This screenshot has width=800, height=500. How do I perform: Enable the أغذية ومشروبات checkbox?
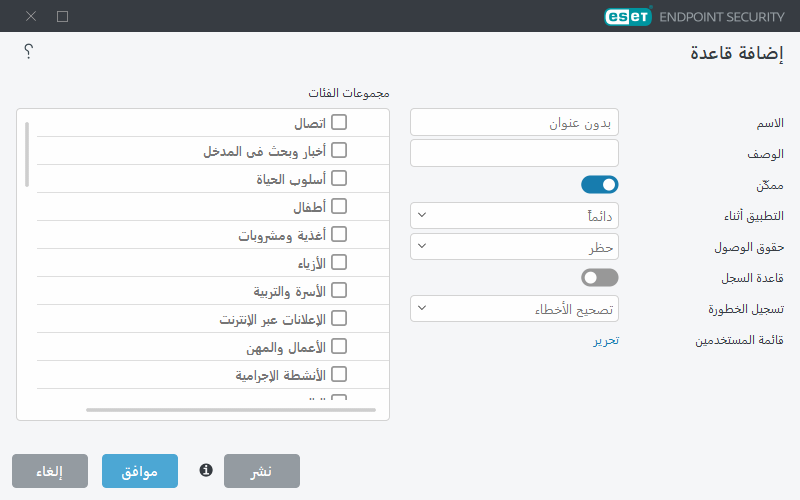339,234
